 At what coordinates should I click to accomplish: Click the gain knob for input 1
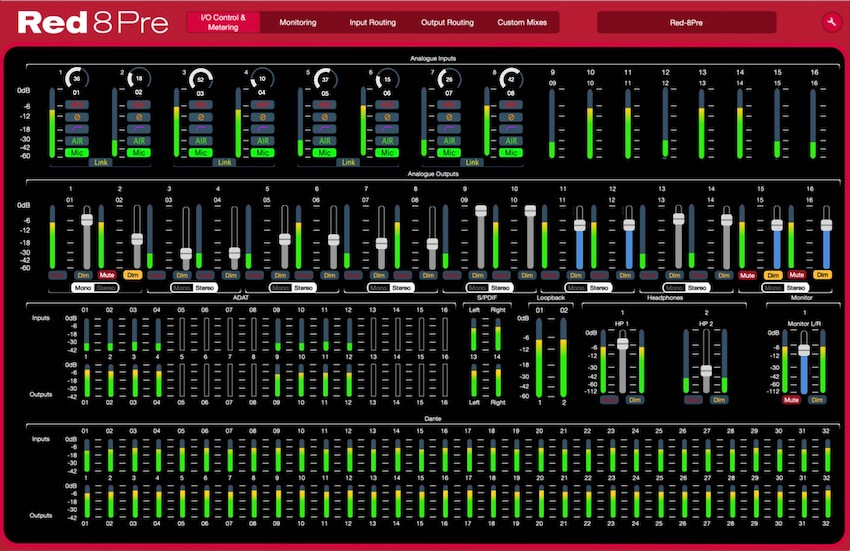pos(76,79)
